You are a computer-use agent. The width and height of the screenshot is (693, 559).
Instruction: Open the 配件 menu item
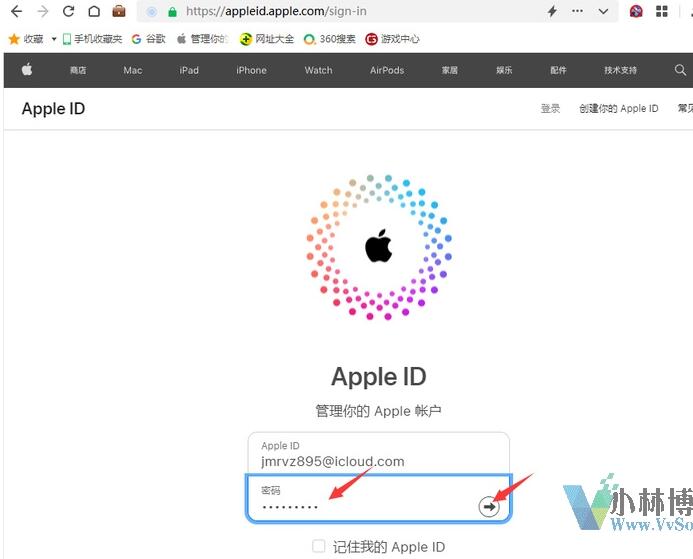[558, 70]
